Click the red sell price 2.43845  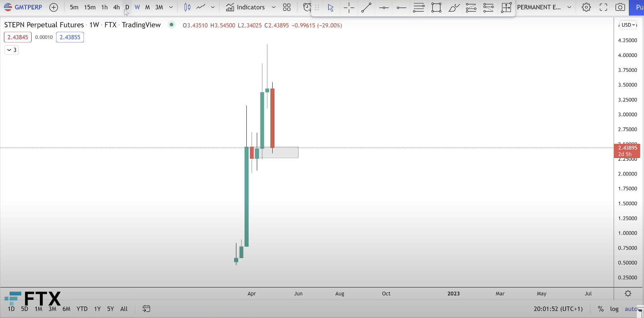coord(18,37)
